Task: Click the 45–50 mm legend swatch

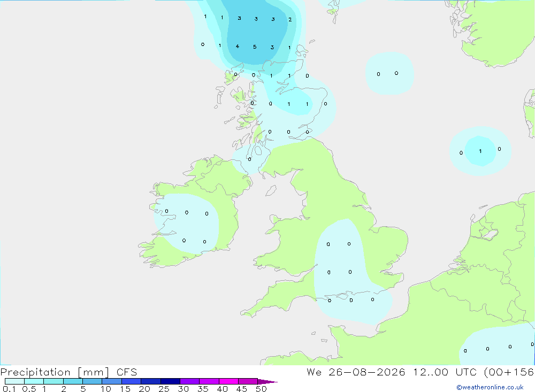Action: click(x=248, y=381)
